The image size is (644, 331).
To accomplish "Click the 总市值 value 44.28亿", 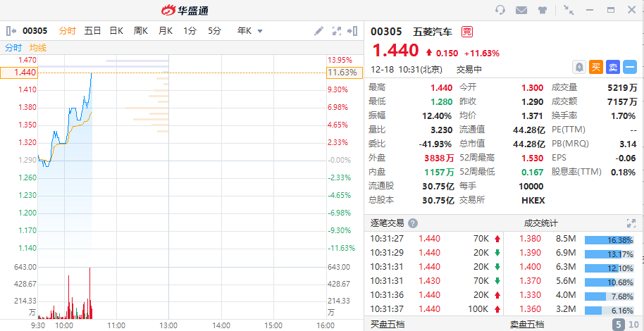I will (x=529, y=144).
